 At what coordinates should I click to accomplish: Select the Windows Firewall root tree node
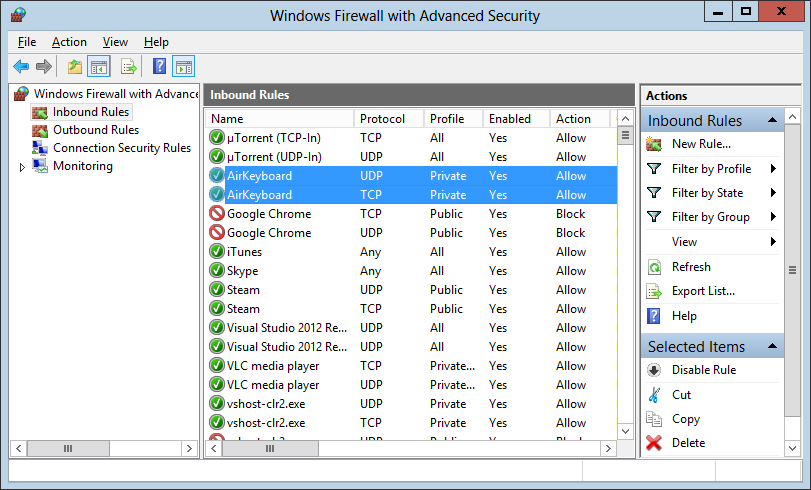point(116,94)
